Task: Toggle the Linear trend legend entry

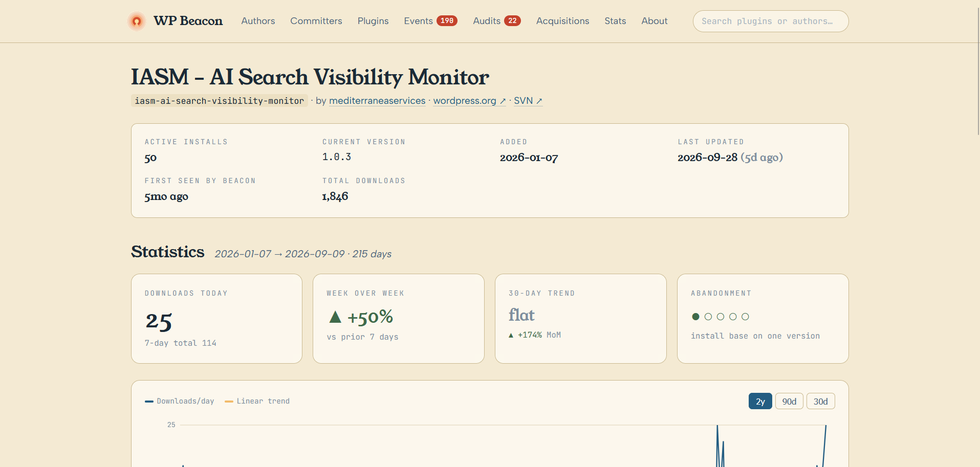Action: pos(257,401)
